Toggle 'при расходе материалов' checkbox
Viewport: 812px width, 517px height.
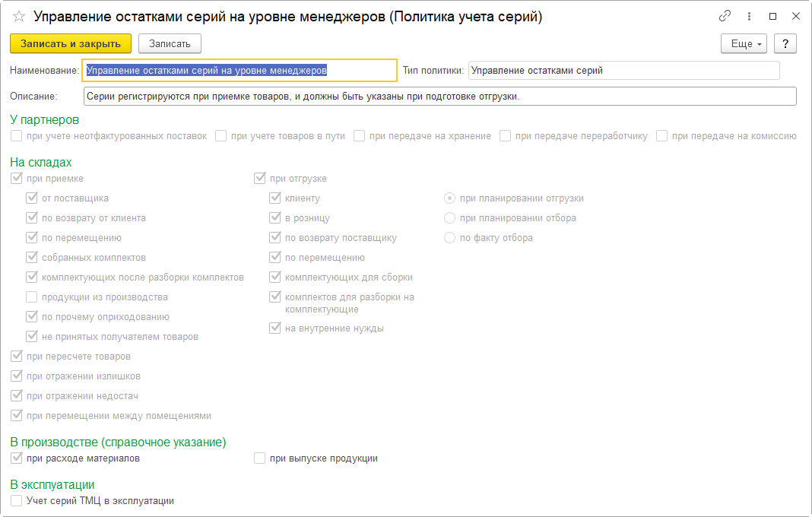pos(17,458)
